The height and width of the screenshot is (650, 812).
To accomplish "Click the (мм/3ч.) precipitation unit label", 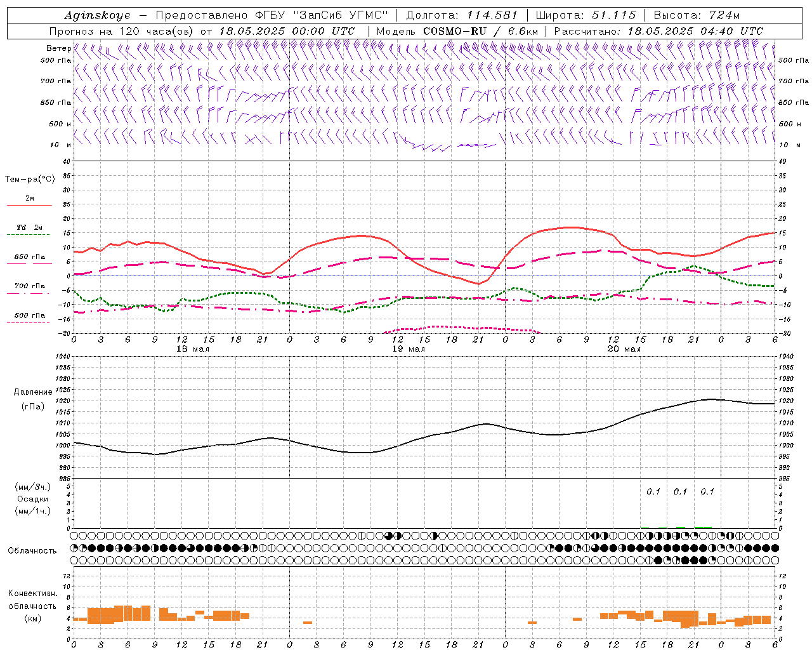I will pyautogui.click(x=33, y=487).
